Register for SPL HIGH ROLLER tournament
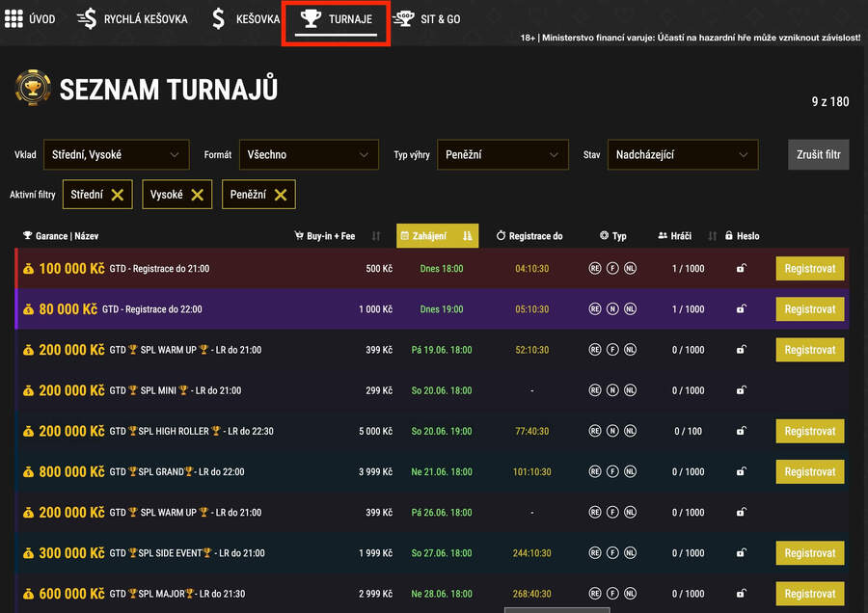This screenshot has height=613, width=868. tap(810, 432)
